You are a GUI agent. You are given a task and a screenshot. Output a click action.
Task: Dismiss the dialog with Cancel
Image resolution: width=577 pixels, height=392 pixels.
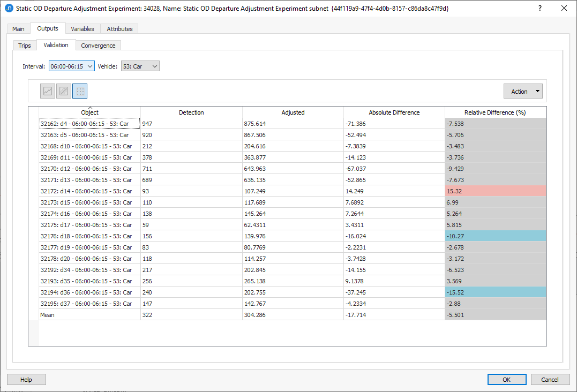tap(550, 379)
